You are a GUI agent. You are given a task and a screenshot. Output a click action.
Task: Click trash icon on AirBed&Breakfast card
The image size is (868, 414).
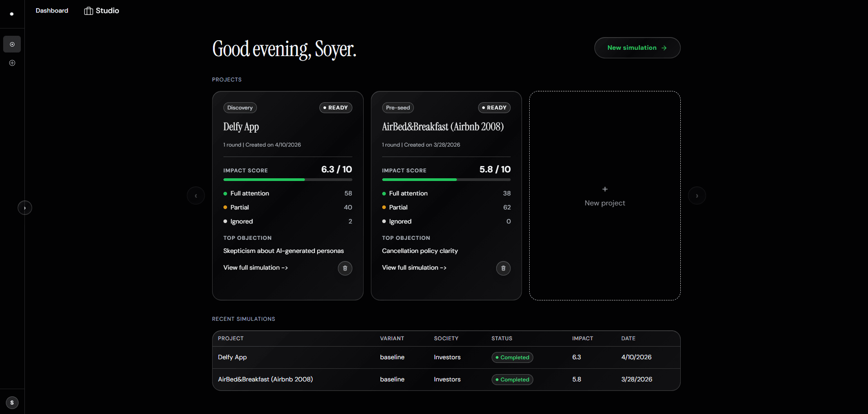(x=503, y=268)
